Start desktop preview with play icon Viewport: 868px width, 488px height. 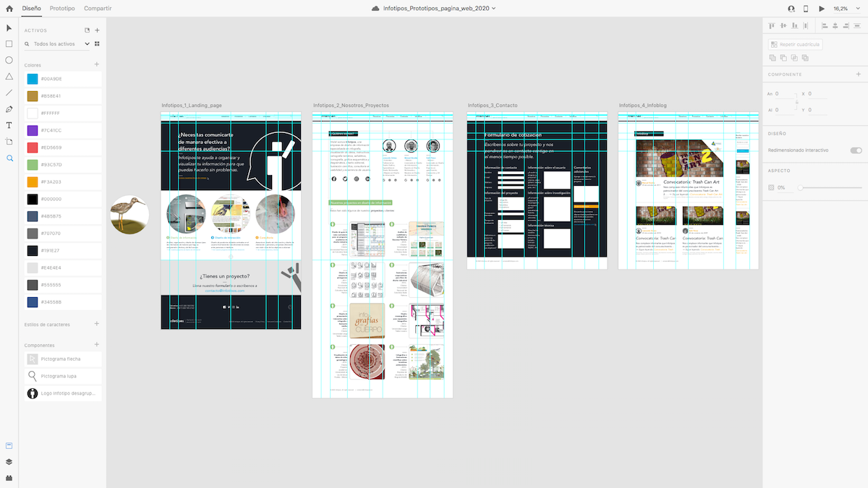(x=821, y=8)
